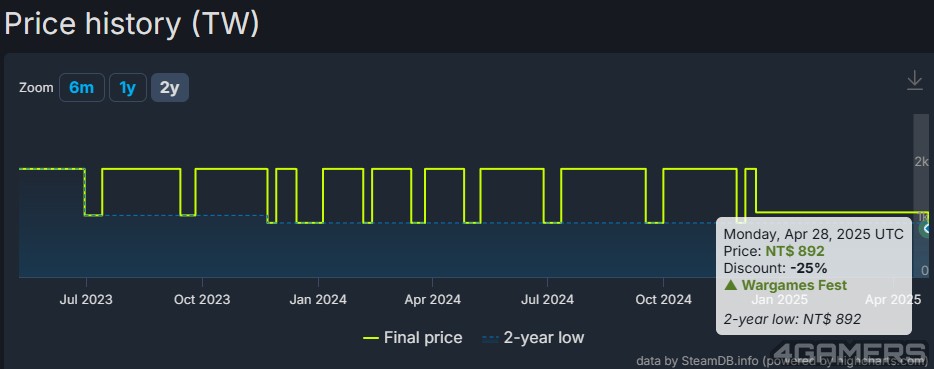Click the Oct 2024 axis label
This screenshot has height=369, width=934.
[663, 300]
